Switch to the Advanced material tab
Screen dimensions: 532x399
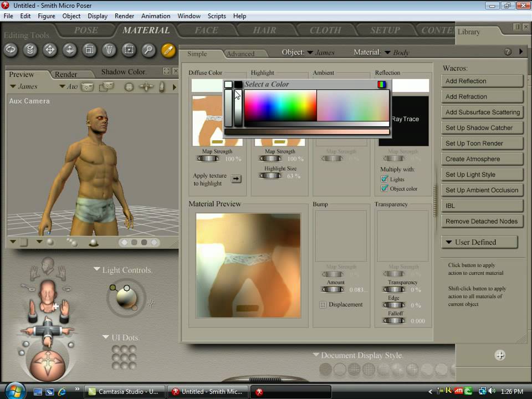click(241, 54)
